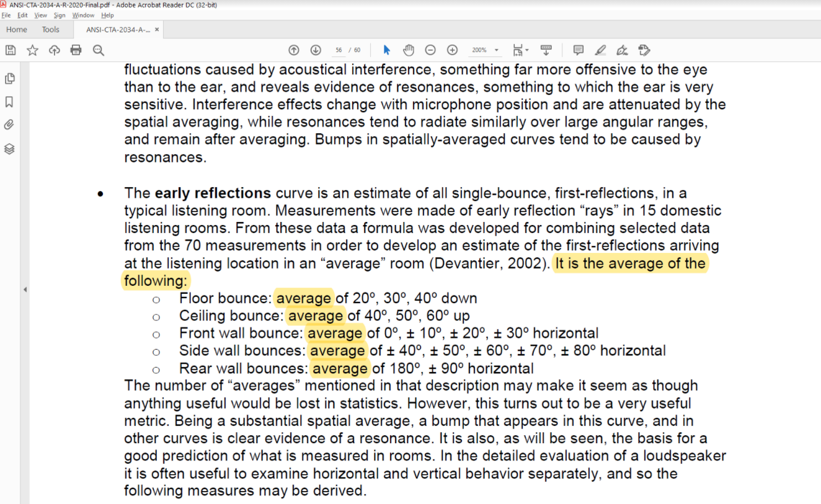Screen dimensions: 821x504
Task: Activate the selection arrow tool
Action: pyautogui.click(x=387, y=50)
